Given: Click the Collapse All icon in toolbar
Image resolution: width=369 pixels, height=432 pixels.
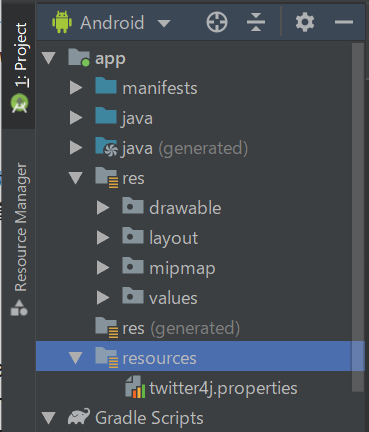Looking at the screenshot, I should pyautogui.click(x=256, y=22).
